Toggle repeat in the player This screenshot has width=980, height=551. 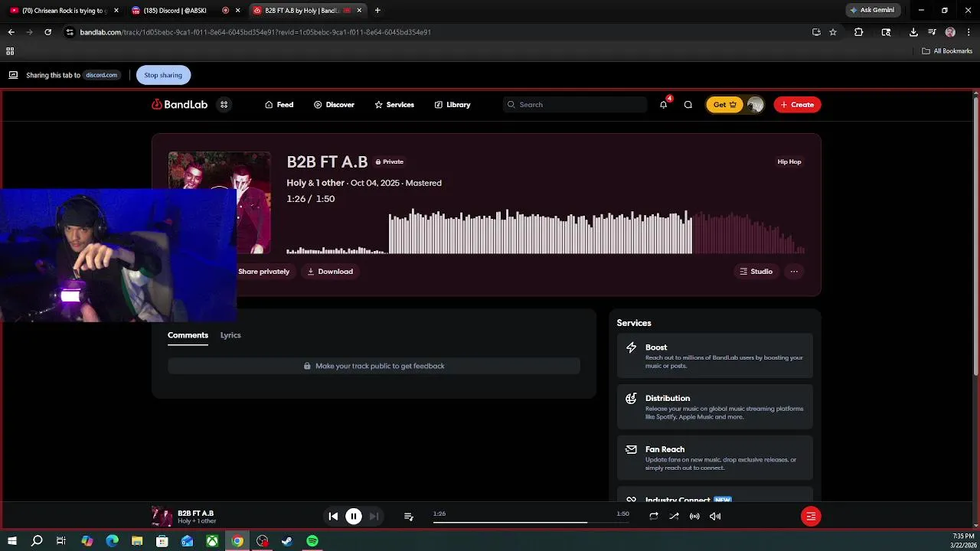(654, 517)
